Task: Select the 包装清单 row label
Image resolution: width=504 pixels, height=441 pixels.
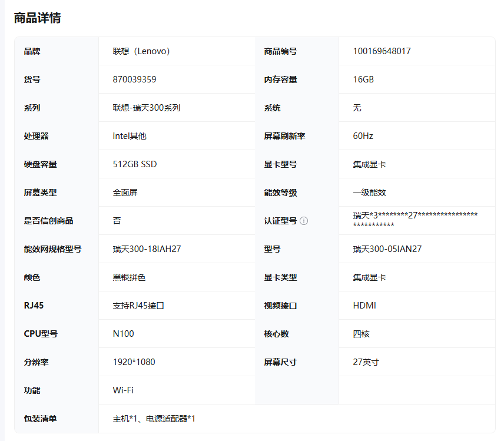Action: [40, 419]
